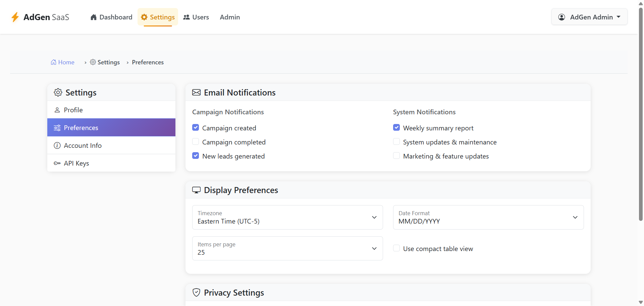Click the orange Settings gear icon in navbar

pyautogui.click(x=144, y=17)
